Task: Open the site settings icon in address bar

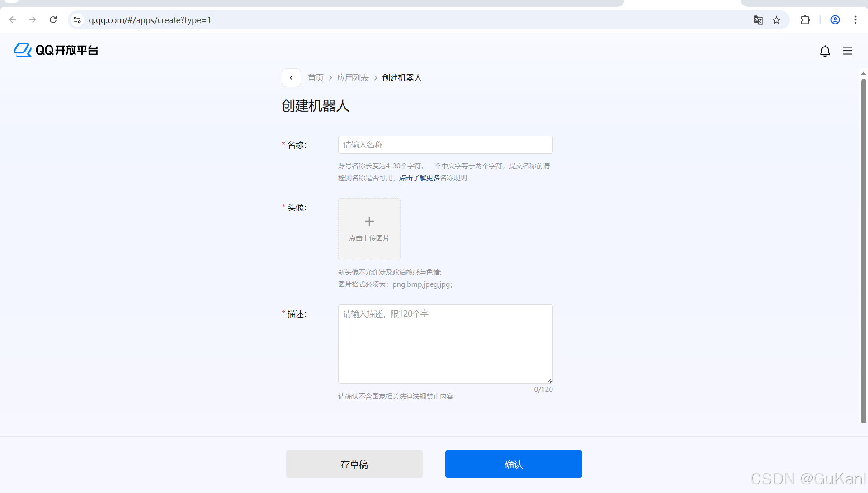Action: 77,20
